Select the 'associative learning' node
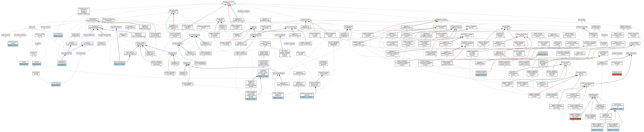 click(x=36, y=73)
